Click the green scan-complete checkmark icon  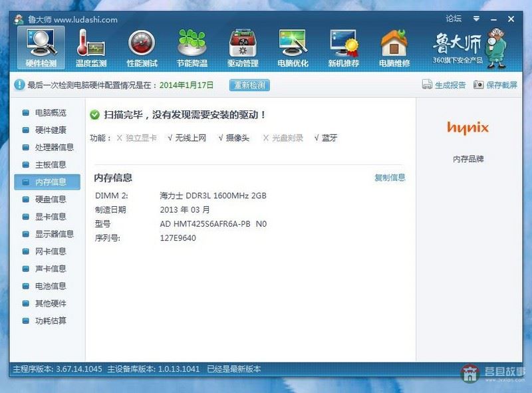coord(94,115)
